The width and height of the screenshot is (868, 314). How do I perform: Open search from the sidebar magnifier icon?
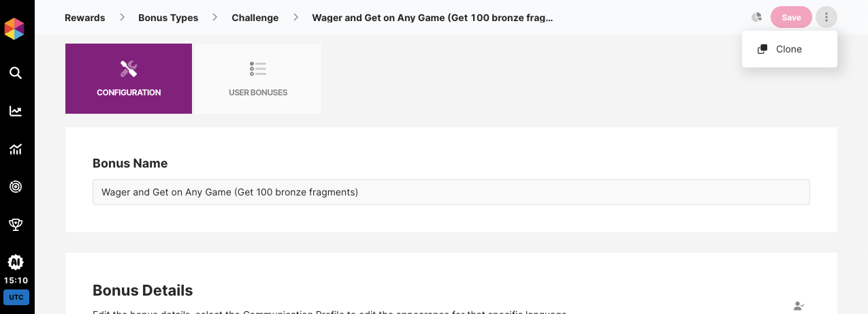[16, 73]
